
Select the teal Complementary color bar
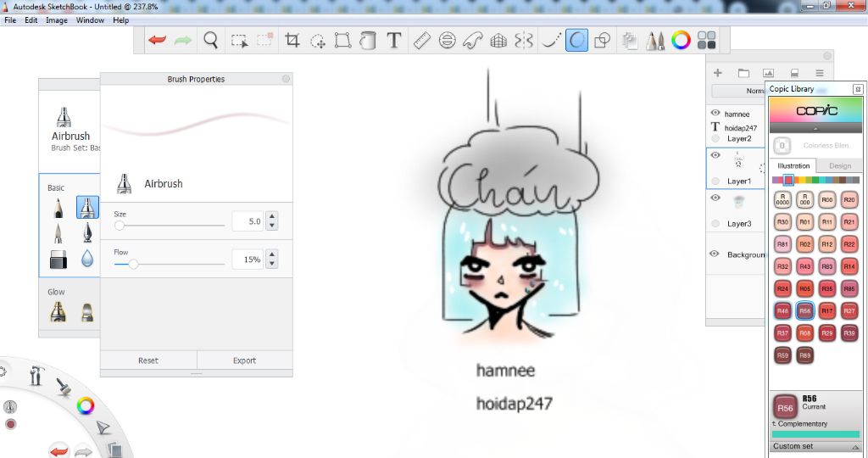pos(816,434)
